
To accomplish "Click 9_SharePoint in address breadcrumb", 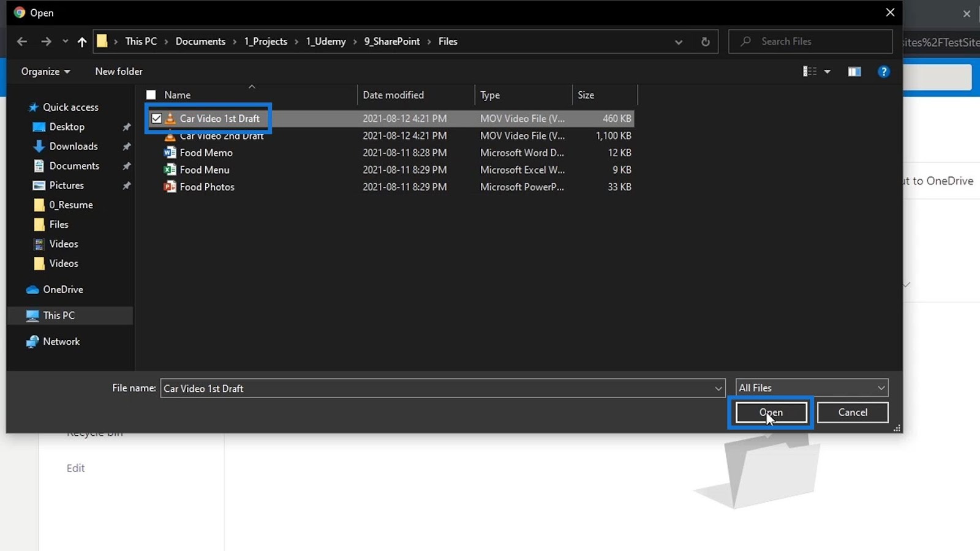I will point(392,42).
